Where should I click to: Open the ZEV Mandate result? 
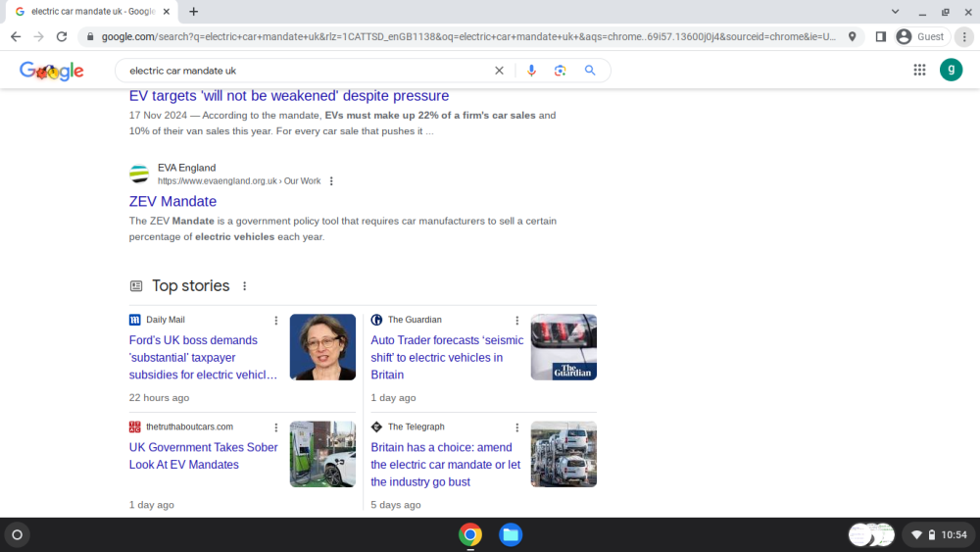coord(172,201)
